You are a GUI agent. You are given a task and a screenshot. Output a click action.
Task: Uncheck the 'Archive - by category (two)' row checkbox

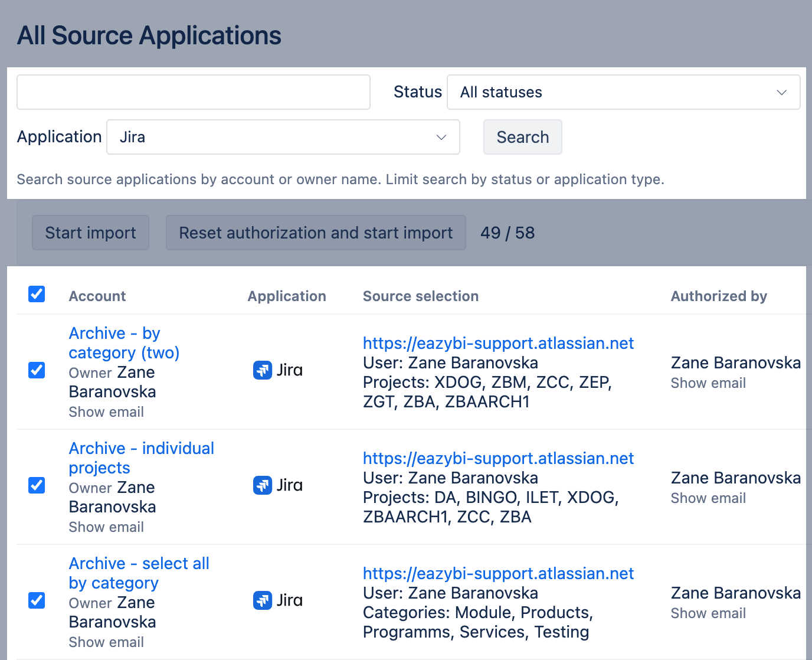point(37,370)
